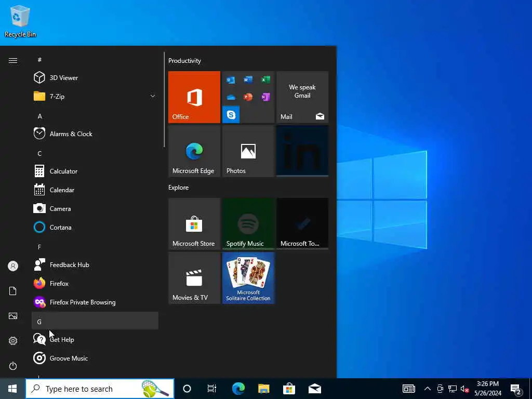Click the A letter group header
The width and height of the screenshot is (532, 399).
(x=95, y=116)
